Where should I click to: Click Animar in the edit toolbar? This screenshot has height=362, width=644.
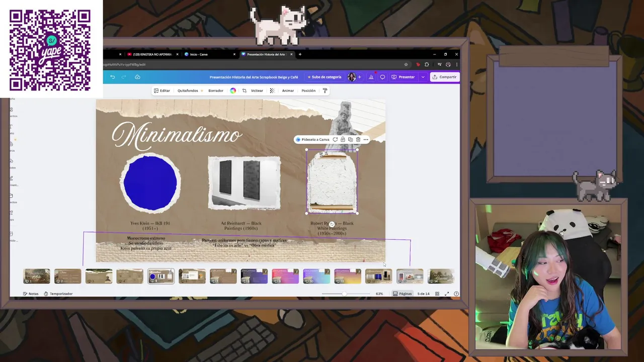click(288, 90)
